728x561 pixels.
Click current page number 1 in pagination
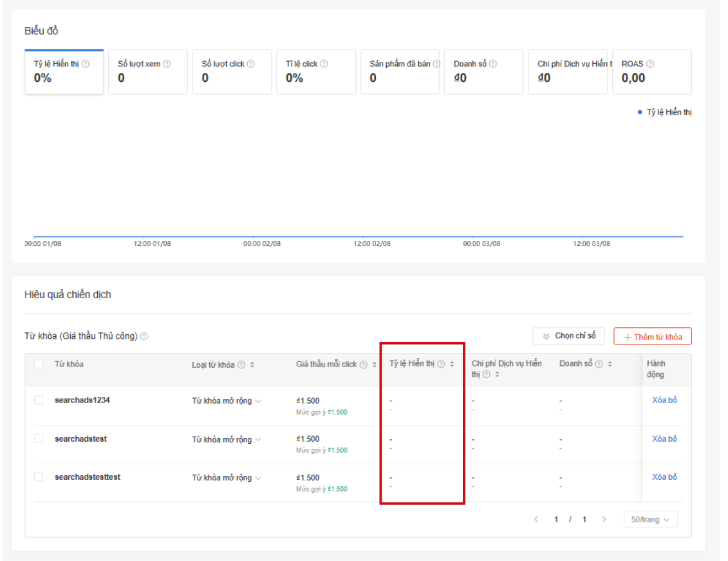click(x=555, y=519)
